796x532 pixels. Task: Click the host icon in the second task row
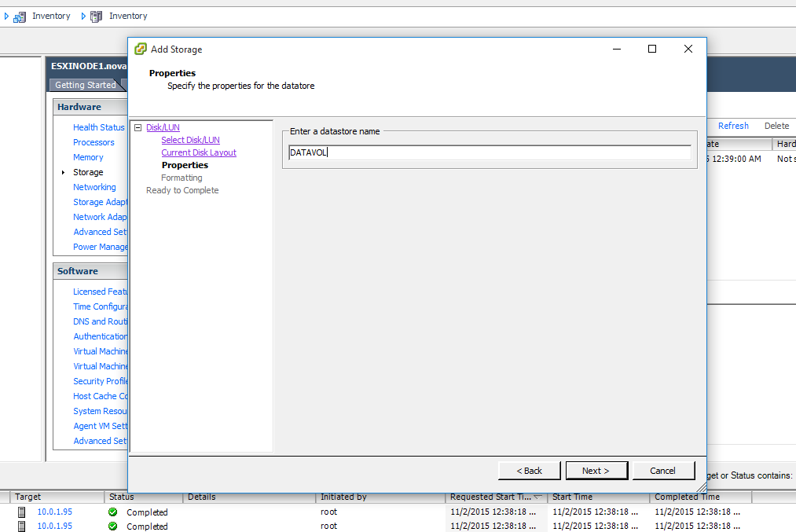pos(22,526)
